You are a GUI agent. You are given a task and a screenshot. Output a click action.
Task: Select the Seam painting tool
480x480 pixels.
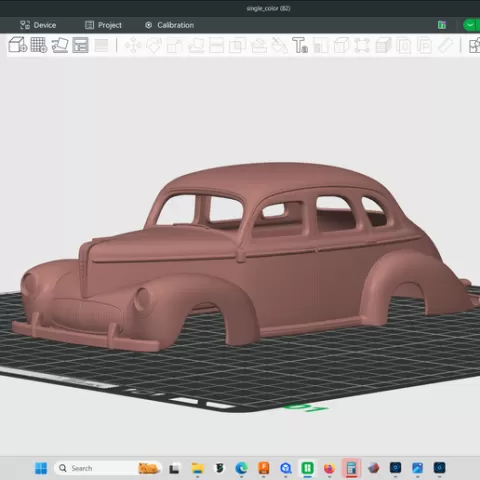pos(279,46)
